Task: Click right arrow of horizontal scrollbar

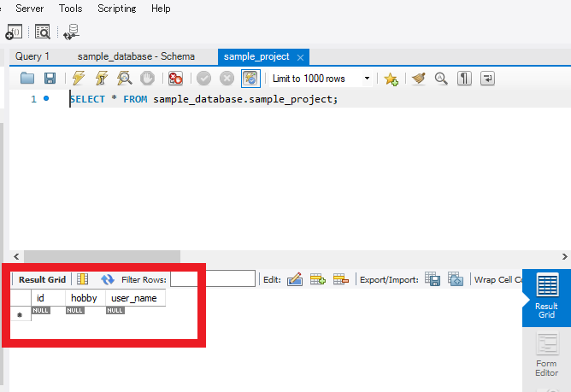Action: click(x=564, y=256)
